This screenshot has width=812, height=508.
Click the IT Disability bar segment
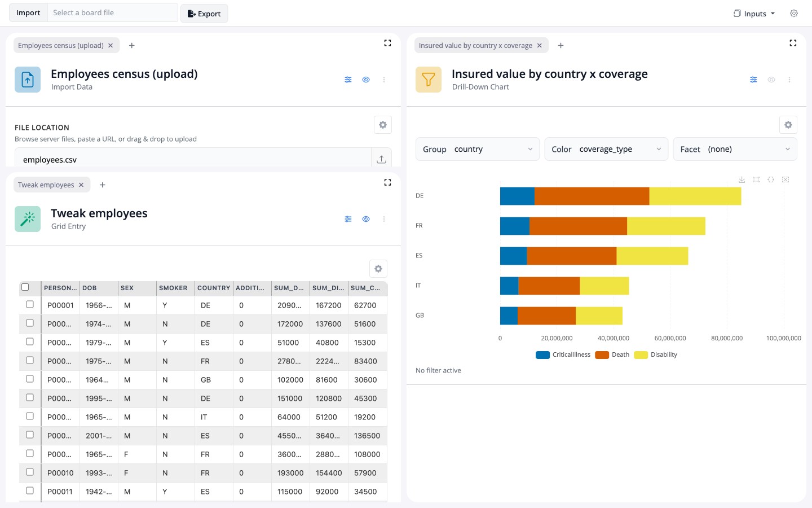(x=604, y=286)
